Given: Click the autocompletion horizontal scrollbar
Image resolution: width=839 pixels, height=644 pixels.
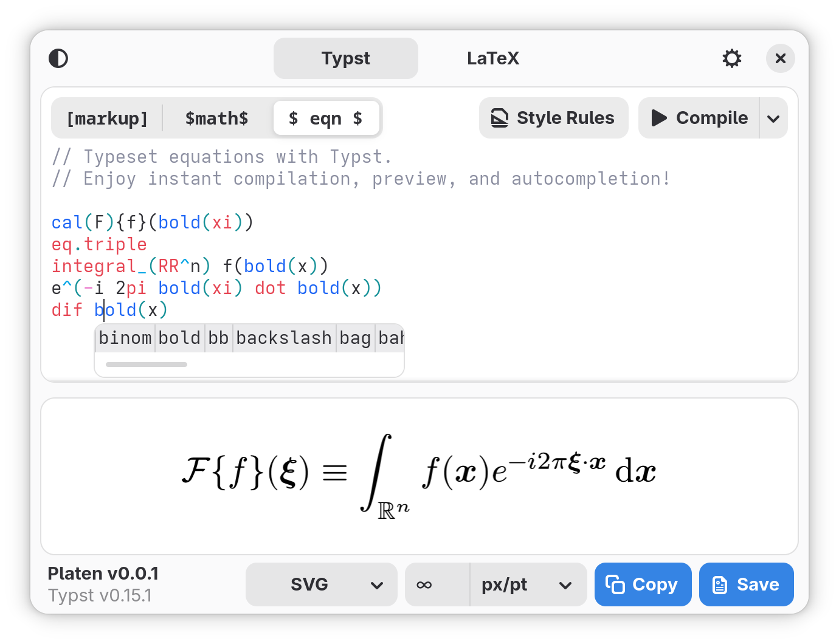Looking at the screenshot, I should (147, 365).
